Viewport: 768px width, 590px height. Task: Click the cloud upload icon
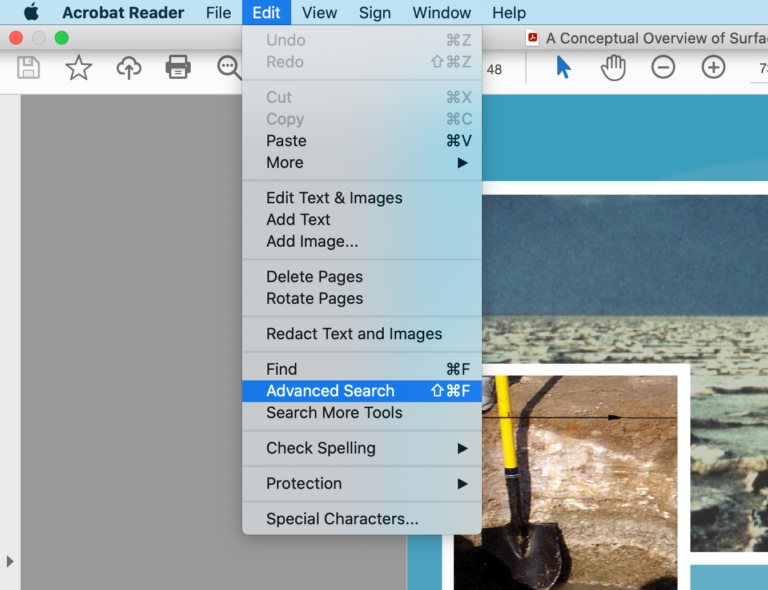[x=129, y=68]
